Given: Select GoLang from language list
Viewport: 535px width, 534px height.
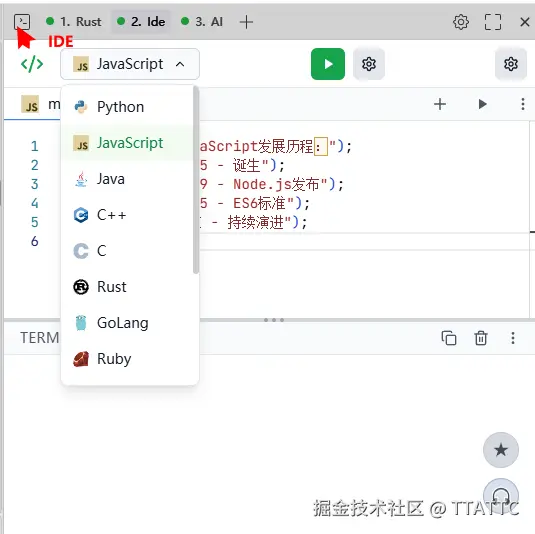Looking at the screenshot, I should pos(128,323).
